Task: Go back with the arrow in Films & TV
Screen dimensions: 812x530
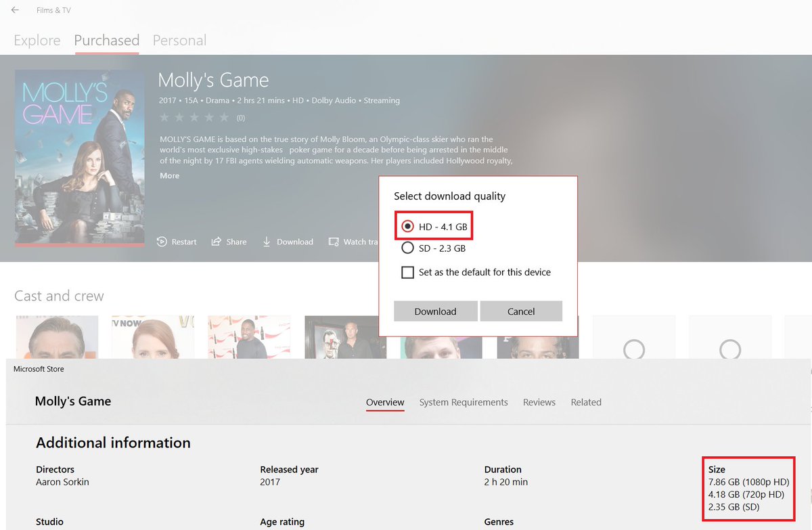Action: (15, 10)
